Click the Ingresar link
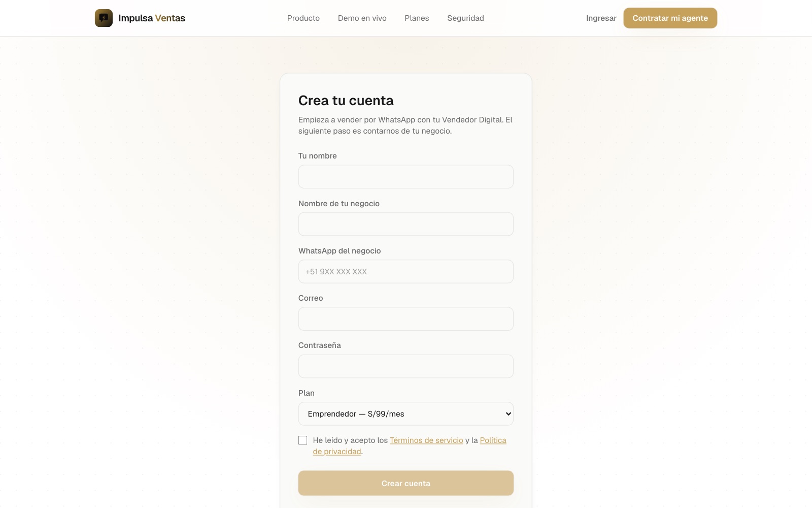 tap(601, 18)
